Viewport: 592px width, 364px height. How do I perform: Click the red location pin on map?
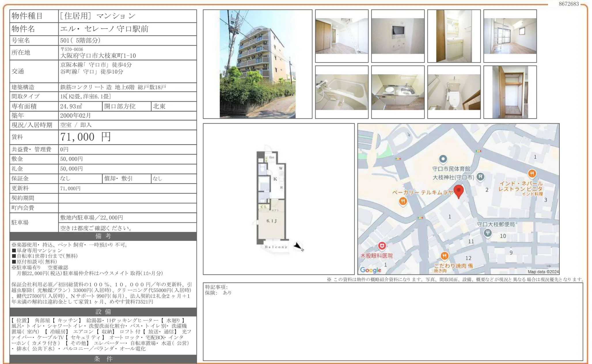click(458, 191)
